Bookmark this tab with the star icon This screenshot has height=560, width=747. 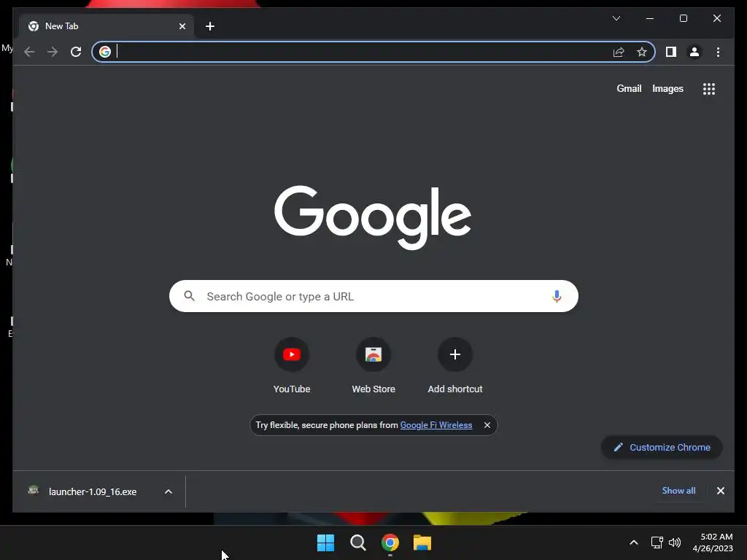(642, 52)
